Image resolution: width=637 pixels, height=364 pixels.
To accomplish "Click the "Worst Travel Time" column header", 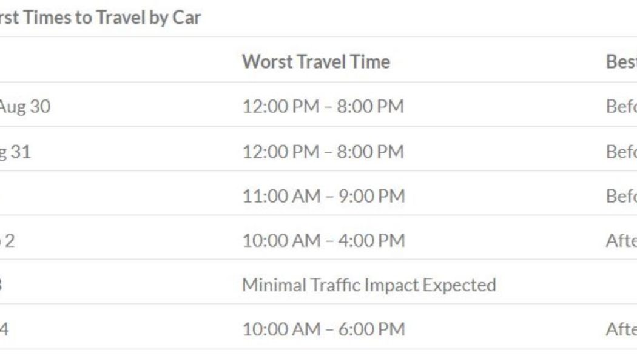I will [315, 61].
